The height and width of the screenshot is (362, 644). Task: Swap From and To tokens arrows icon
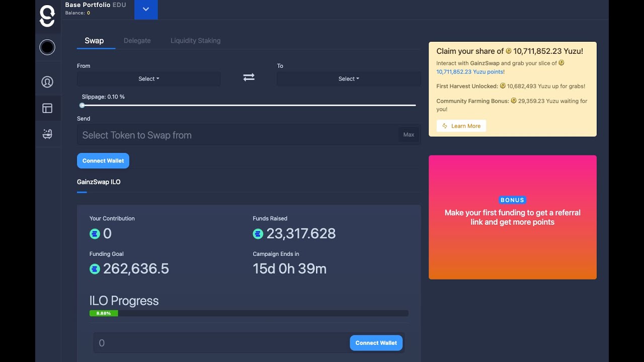(249, 77)
